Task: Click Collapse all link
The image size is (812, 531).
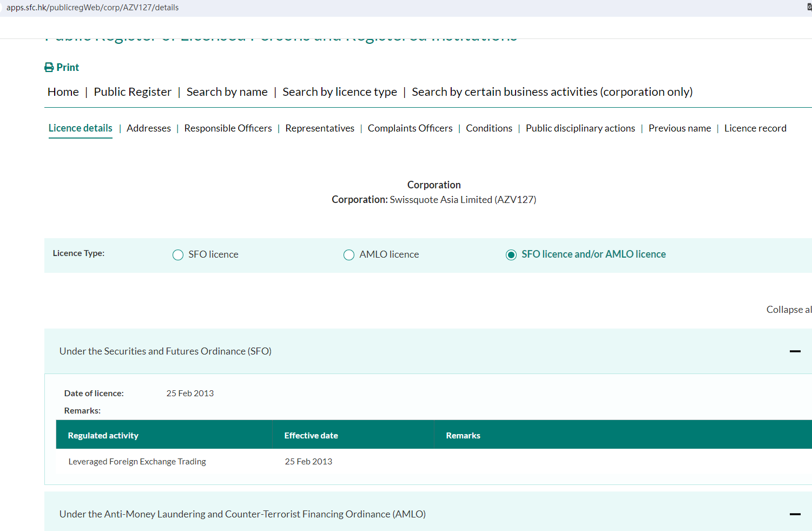Action: tap(788, 310)
